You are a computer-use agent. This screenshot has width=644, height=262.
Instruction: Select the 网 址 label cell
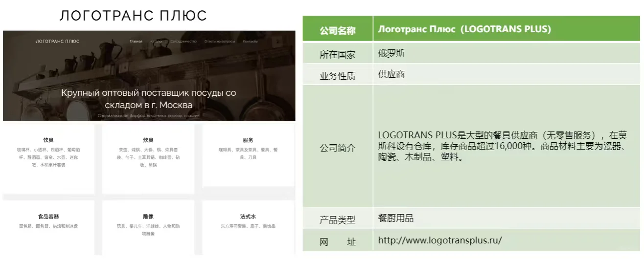pos(338,241)
